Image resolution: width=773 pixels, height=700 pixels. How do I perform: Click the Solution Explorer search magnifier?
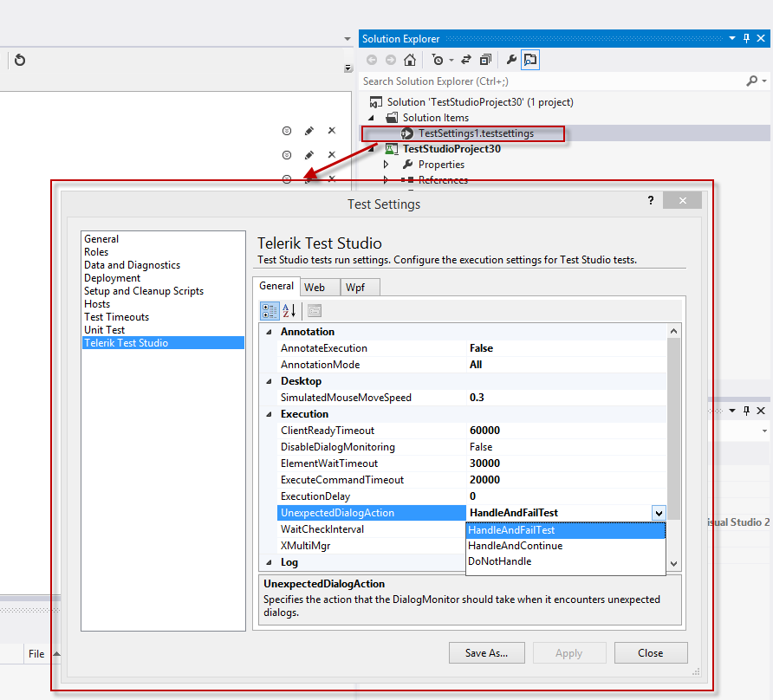coord(752,81)
